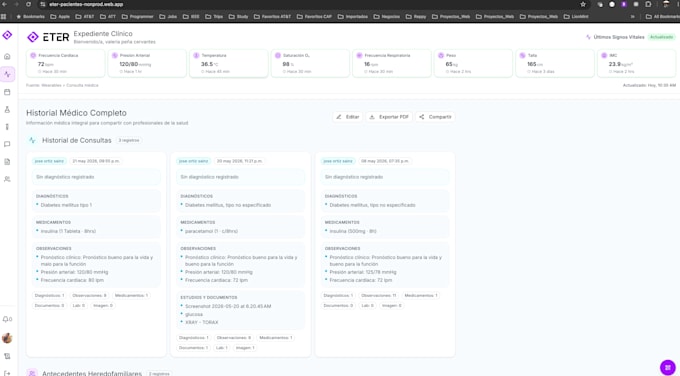
Task: Open the 08 may consultation doctor tag
Action: 338,161
